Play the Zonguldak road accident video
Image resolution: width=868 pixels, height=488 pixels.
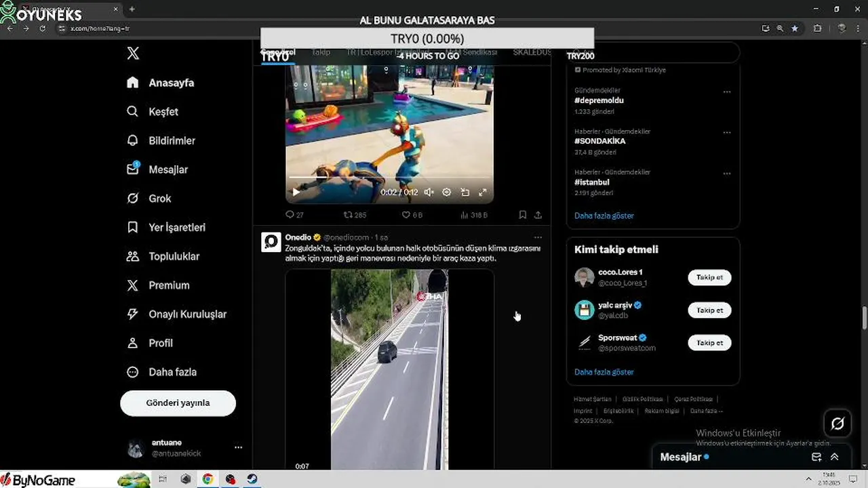click(389, 369)
